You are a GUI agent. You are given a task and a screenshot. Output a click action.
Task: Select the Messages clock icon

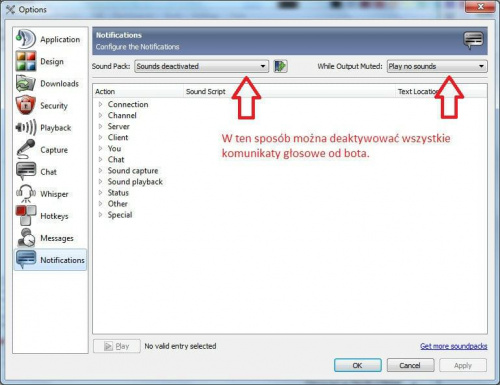(x=26, y=238)
